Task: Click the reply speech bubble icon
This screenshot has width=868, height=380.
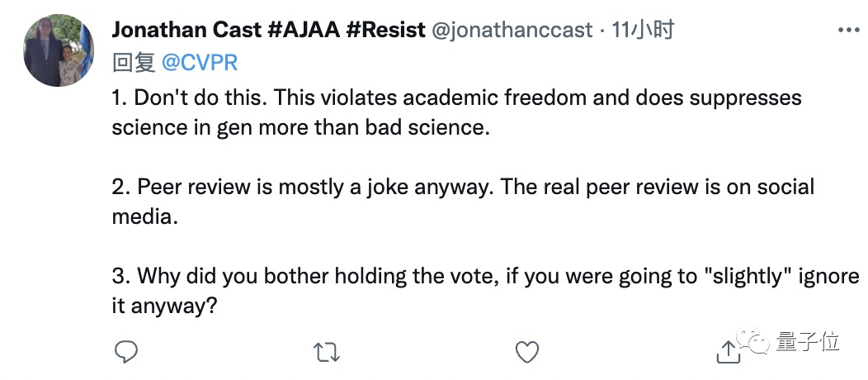Action: (125, 353)
